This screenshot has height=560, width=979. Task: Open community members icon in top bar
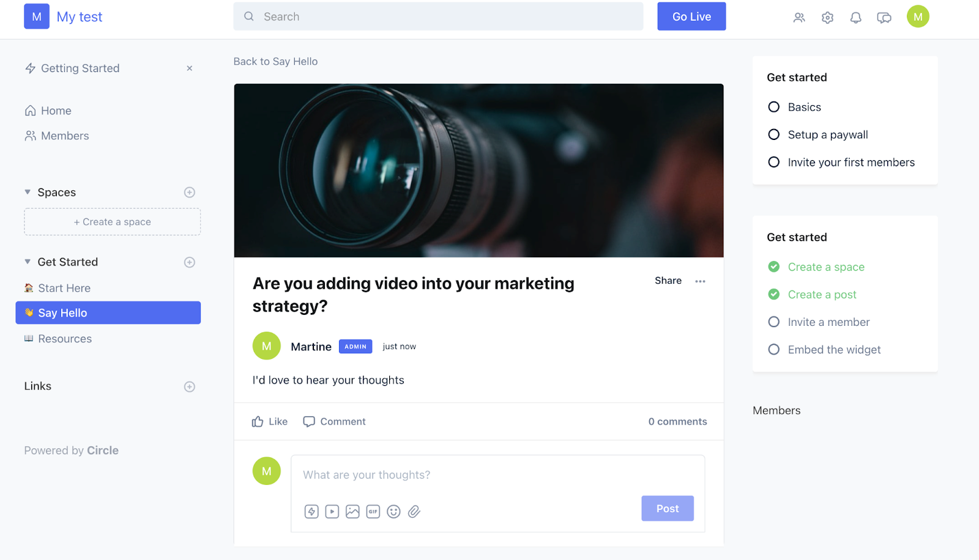(799, 17)
